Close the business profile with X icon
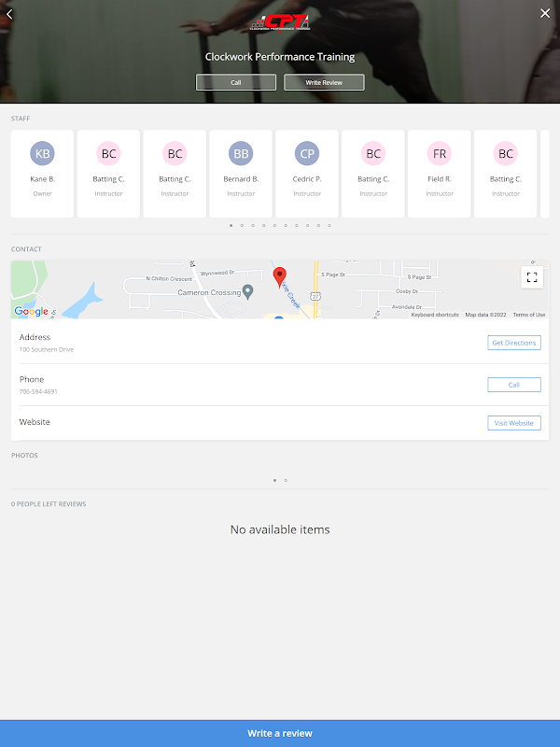The image size is (560, 747). (545, 13)
